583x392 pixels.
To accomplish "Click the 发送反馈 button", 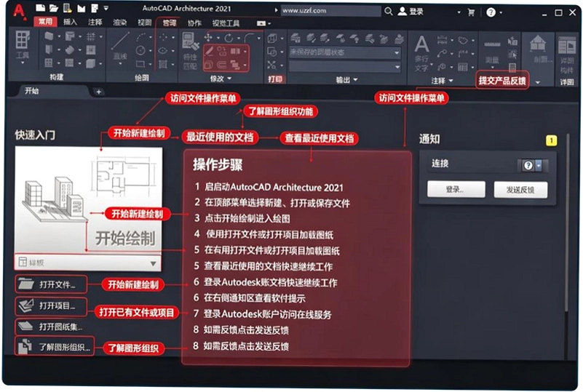I will click(x=520, y=190).
